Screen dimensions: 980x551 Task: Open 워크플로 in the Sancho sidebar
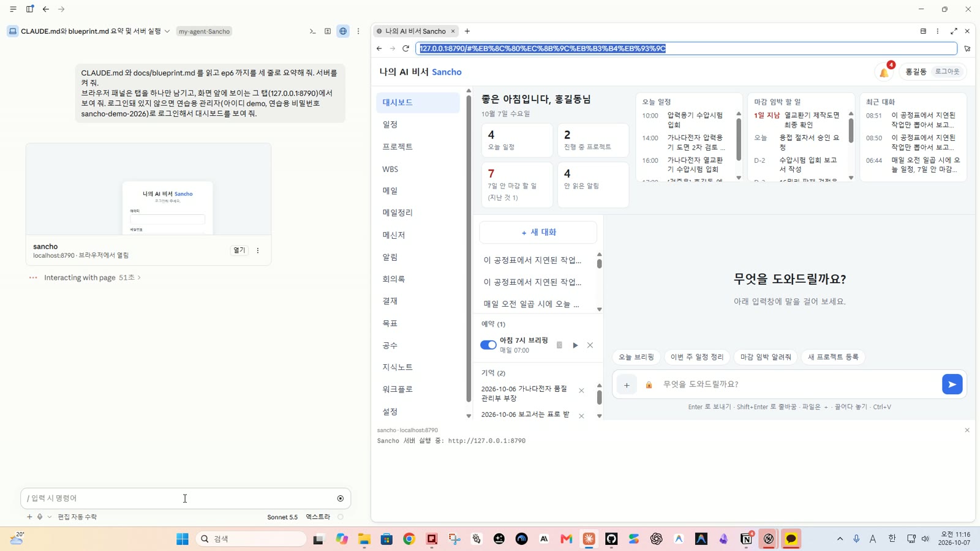pyautogui.click(x=418, y=389)
